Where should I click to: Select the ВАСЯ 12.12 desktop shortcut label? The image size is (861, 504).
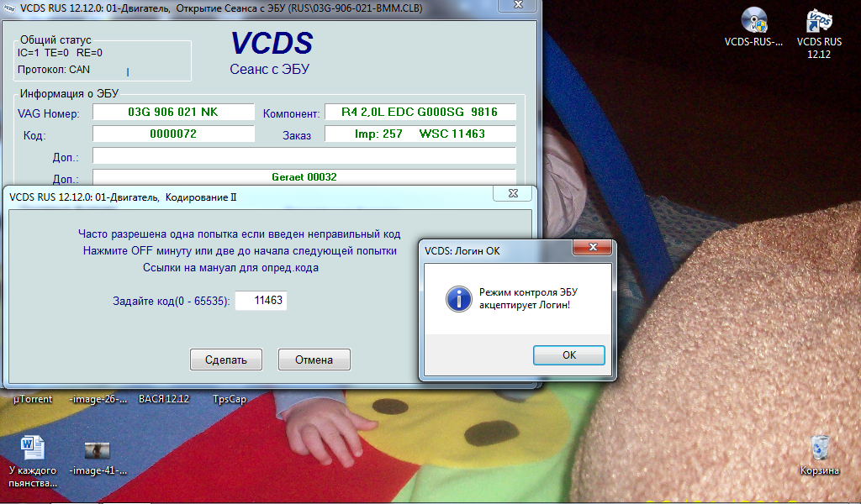click(163, 399)
